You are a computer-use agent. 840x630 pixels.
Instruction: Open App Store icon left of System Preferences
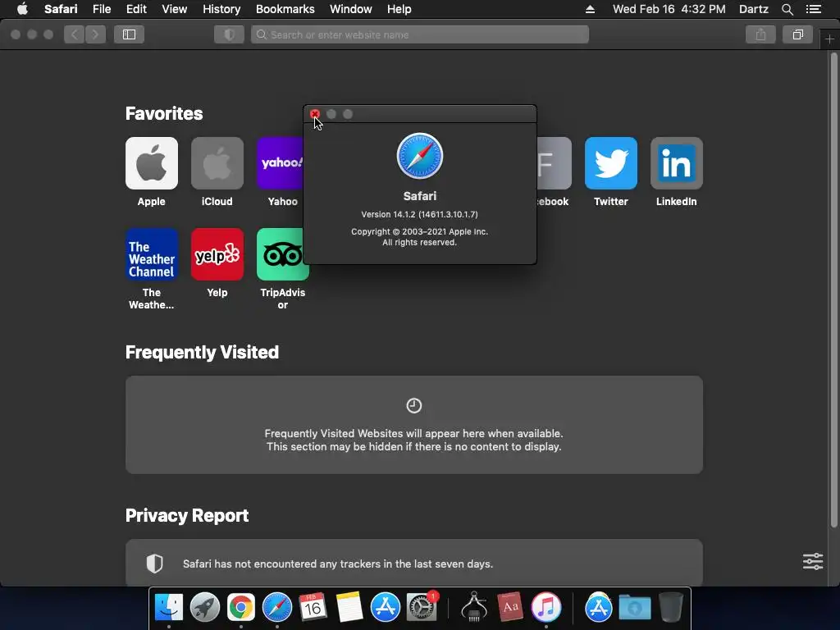tap(386, 608)
